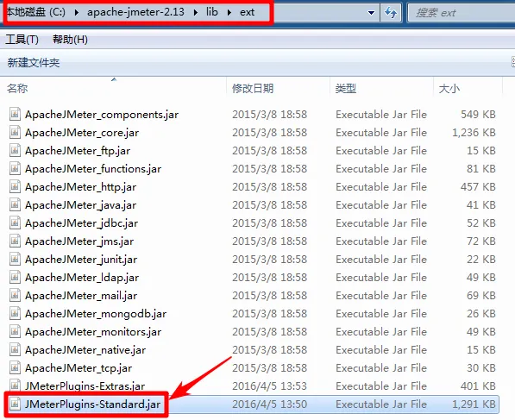
Task: Select the file name ApacheJMeter_core.jar
Action: [x=82, y=133]
